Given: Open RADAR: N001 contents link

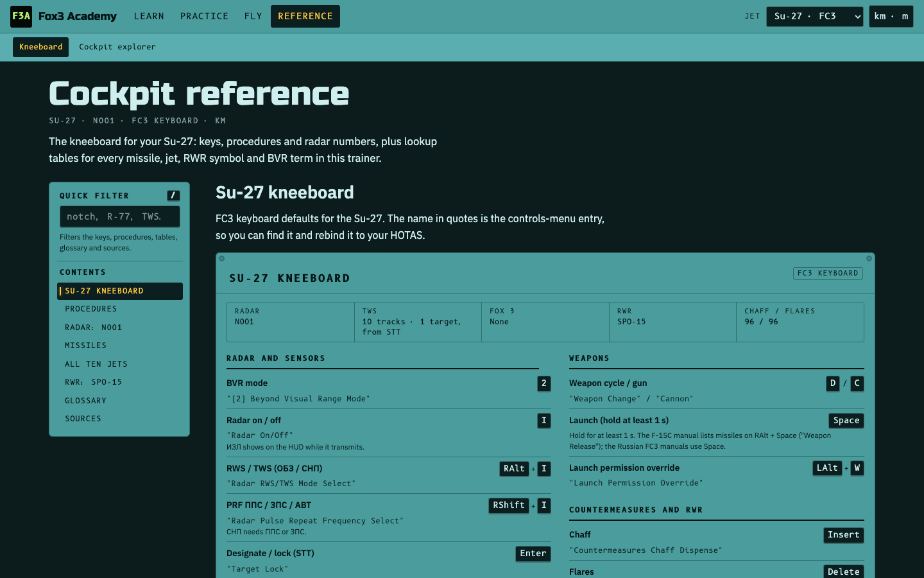Looking at the screenshot, I should (120, 328).
